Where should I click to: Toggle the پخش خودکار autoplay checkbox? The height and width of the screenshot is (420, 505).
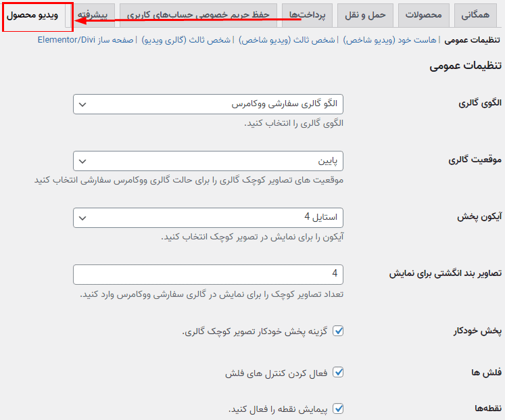tap(338, 331)
